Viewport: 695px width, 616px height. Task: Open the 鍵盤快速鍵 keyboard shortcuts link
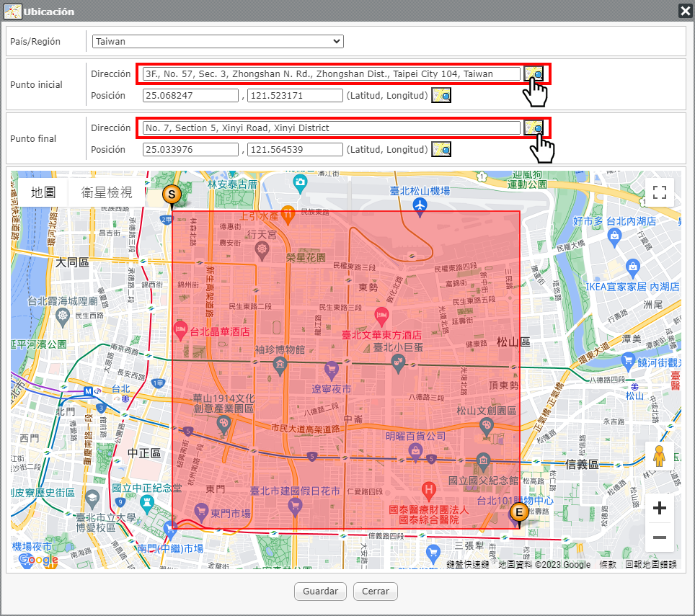[468, 564]
